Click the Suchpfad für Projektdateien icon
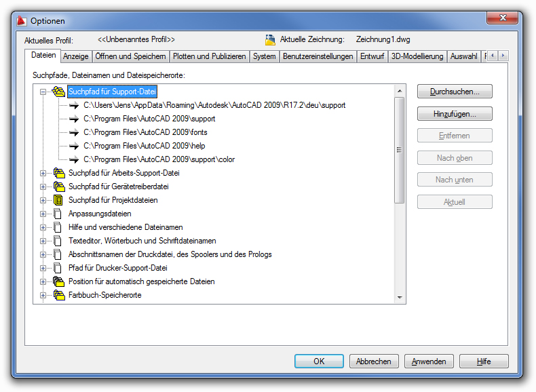Viewport: 536px width, 392px height. tap(58, 200)
